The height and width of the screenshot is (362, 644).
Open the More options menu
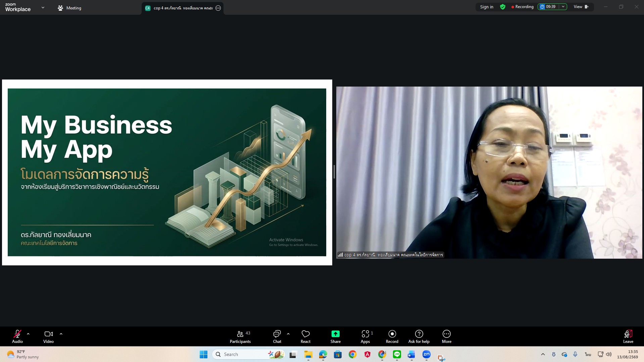coord(447,337)
